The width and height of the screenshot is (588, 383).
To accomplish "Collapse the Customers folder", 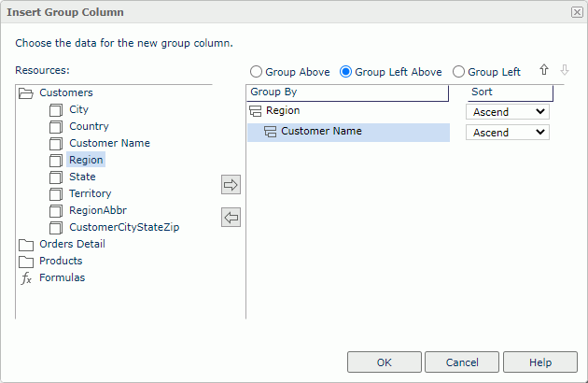I will [26, 93].
